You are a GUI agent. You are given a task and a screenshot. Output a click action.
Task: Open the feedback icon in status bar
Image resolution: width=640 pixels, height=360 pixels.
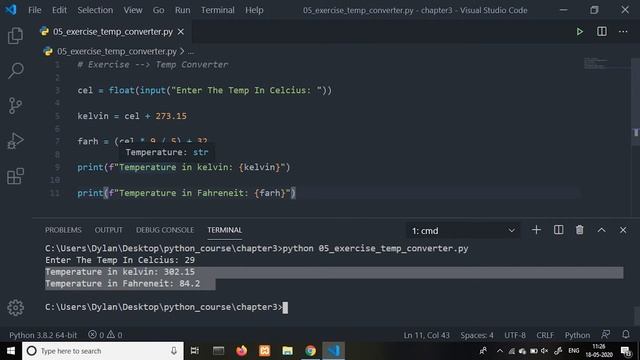pos(606,335)
